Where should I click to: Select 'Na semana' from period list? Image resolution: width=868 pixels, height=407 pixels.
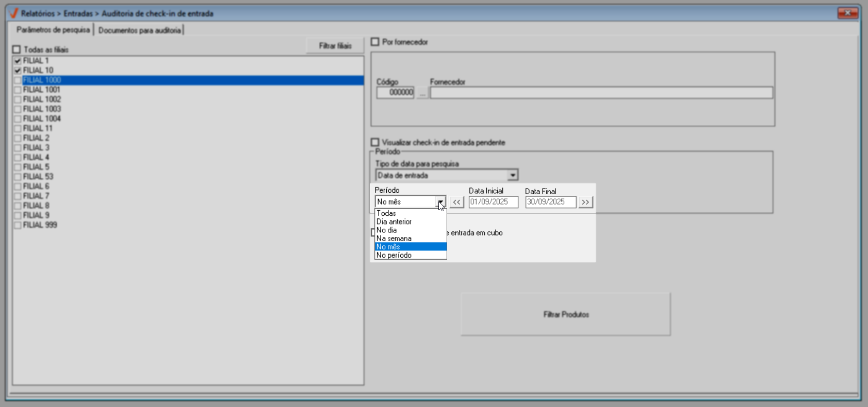coord(394,239)
